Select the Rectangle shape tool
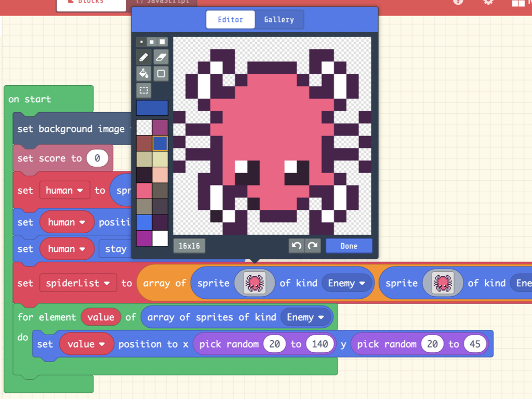This screenshot has width=532, height=399. (x=161, y=73)
